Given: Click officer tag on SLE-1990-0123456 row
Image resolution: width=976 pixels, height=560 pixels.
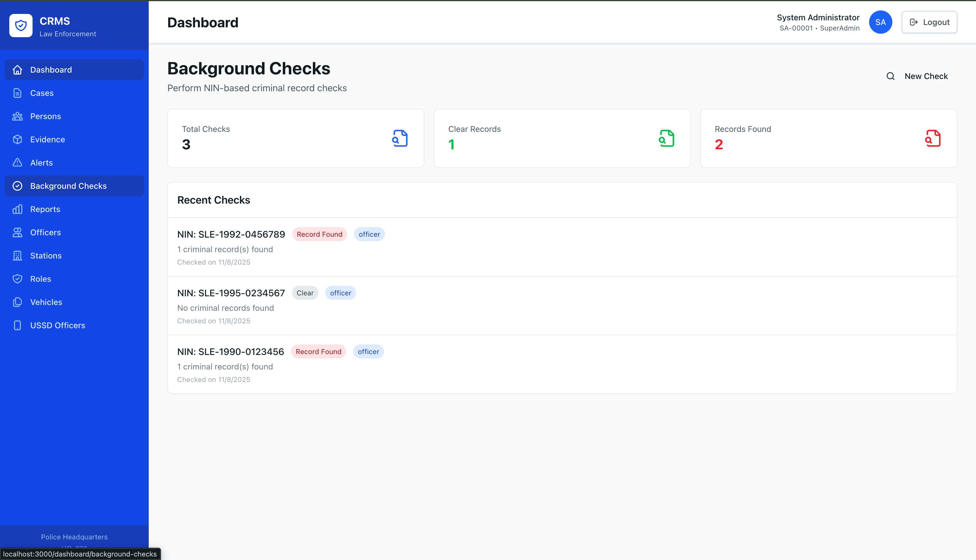Looking at the screenshot, I should pyautogui.click(x=368, y=351).
